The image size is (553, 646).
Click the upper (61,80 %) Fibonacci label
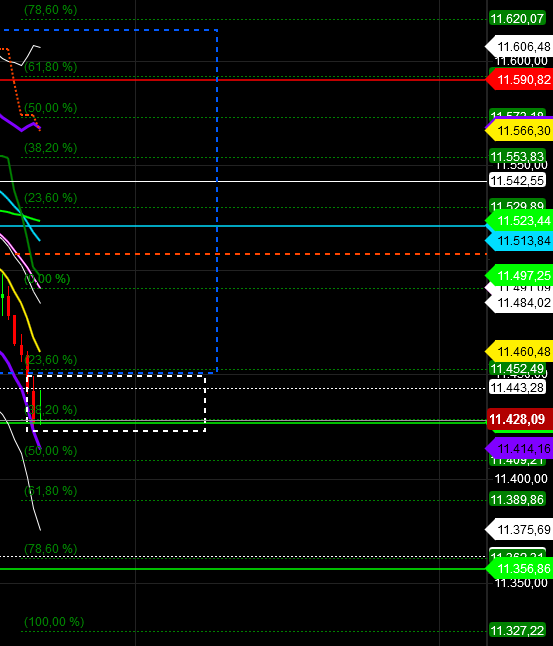(x=51, y=66)
